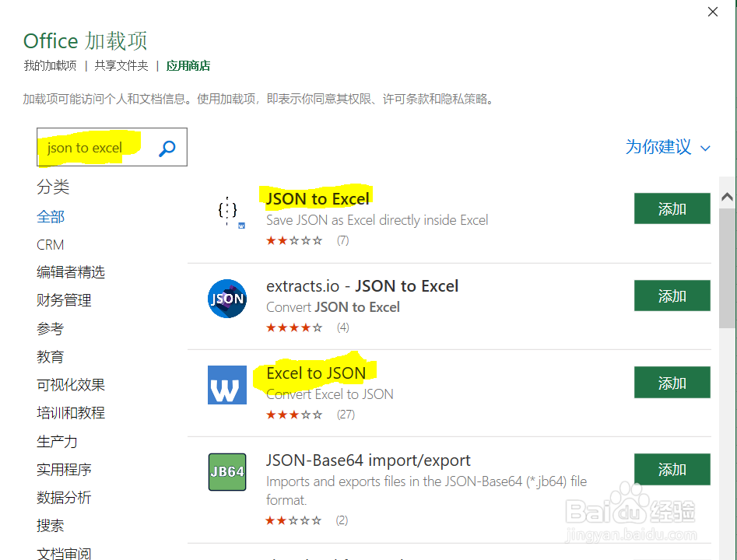This screenshot has height=560, width=737.
Task: Open the 为你建议 sort dropdown
Action: (668, 147)
